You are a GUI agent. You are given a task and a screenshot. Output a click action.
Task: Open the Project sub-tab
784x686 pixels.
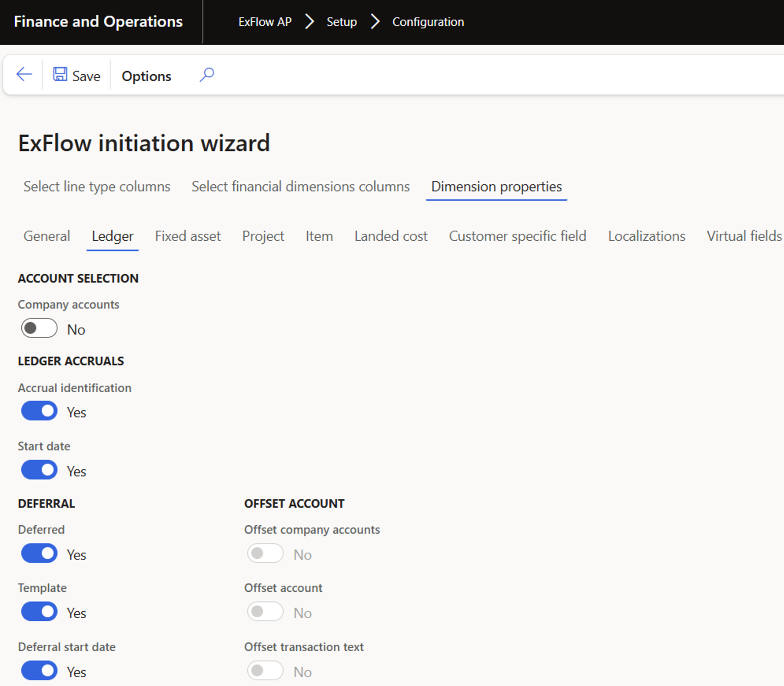pyautogui.click(x=263, y=236)
